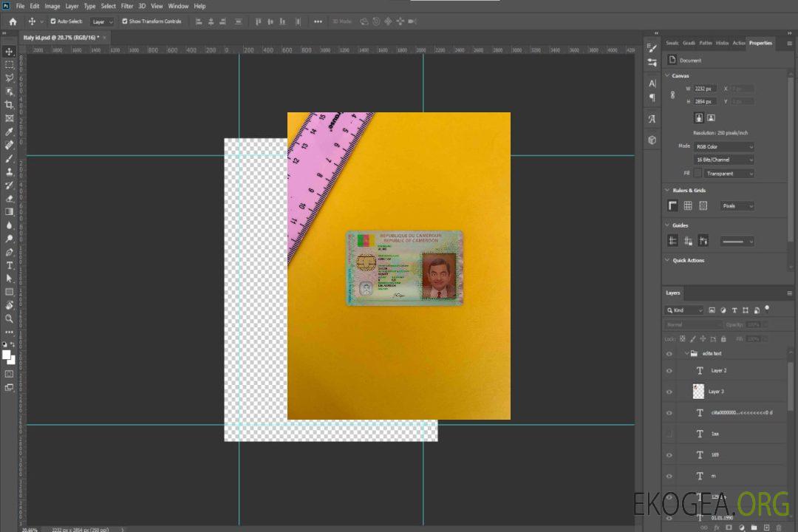Hide the 'm' text layer
This screenshot has width=798, height=532.
669,477
